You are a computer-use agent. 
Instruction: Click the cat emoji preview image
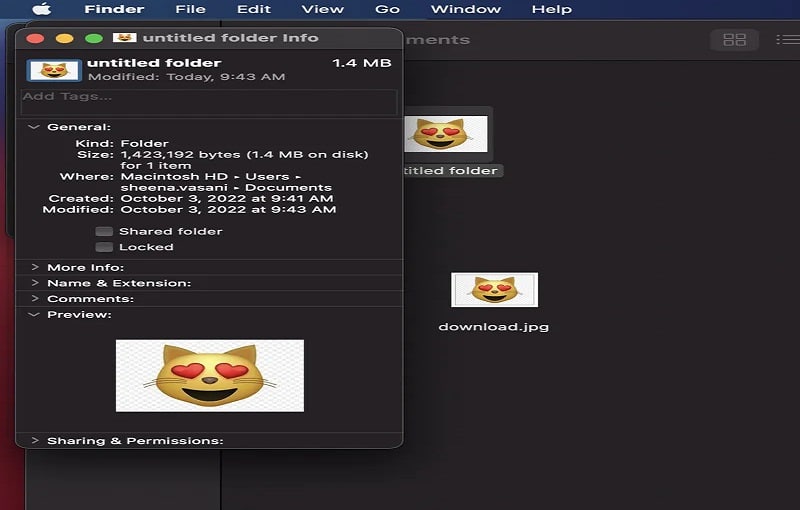[x=210, y=375]
